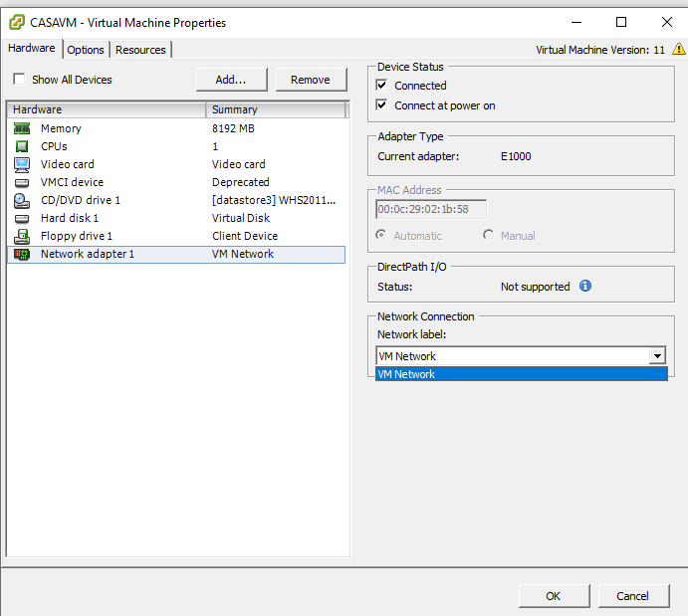The width and height of the screenshot is (688, 616).
Task: Select the Hard disk 1 label
Action: tap(70, 218)
